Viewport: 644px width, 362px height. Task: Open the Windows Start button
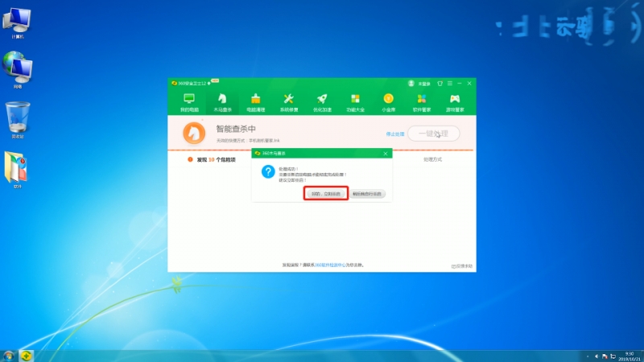click(x=8, y=356)
